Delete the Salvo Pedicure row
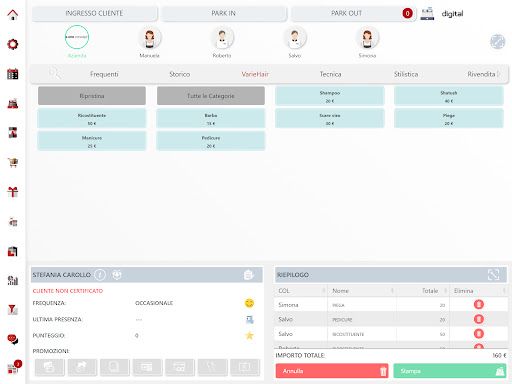Screen dimensions: 512x384 pyautogui.click(x=479, y=319)
